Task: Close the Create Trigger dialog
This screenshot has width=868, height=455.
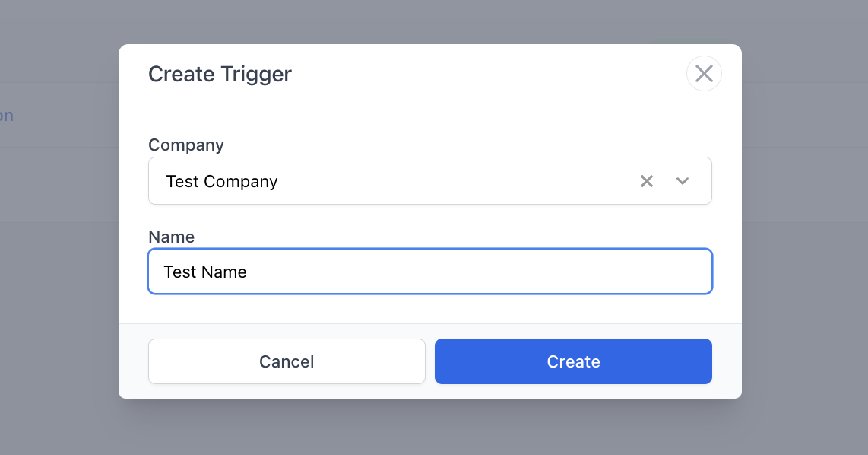Action: tap(704, 74)
